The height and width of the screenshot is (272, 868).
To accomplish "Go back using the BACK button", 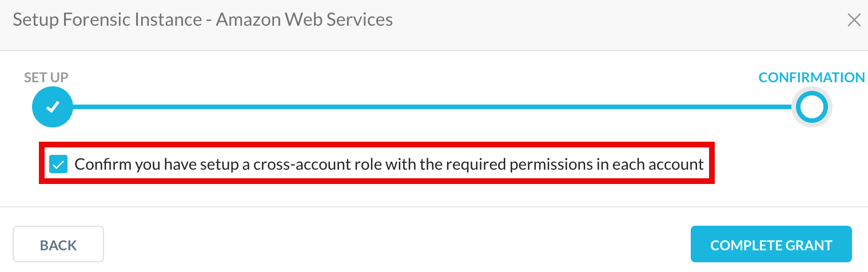I will (x=58, y=245).
